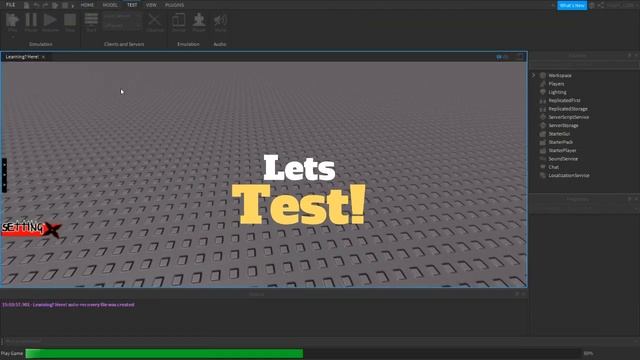Click the Cleanup button in ribbon
640x360 pixels.
pos(155,22)
